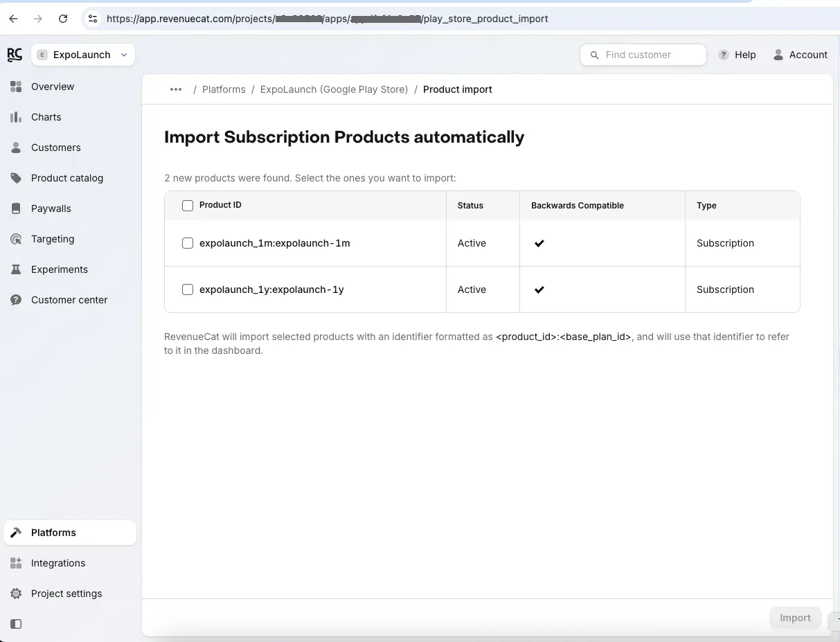Click the Status column header

pyautogui.click(x=470, y=206)
